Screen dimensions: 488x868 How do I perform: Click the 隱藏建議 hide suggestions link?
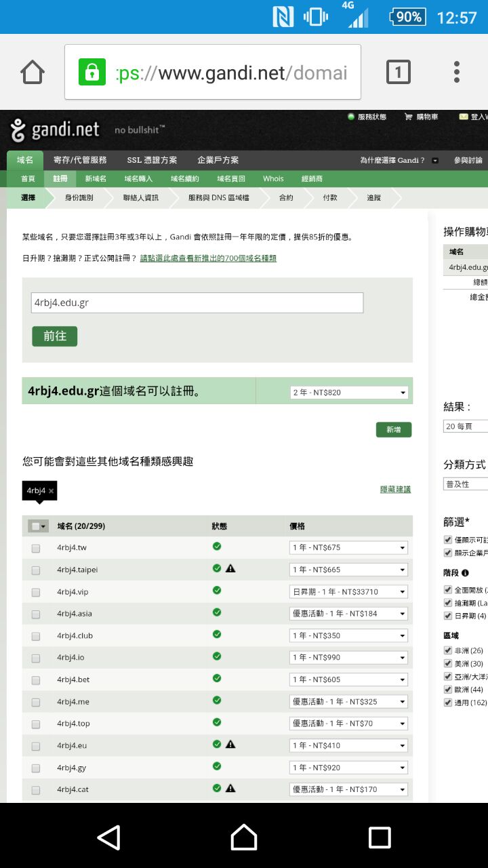[x=396, y=490]
